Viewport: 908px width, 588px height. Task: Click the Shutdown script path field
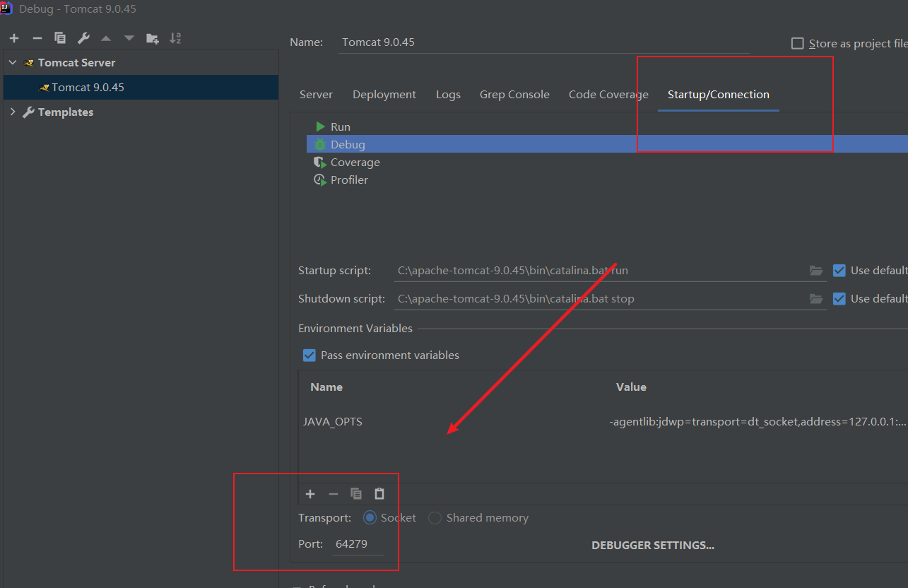600,299
